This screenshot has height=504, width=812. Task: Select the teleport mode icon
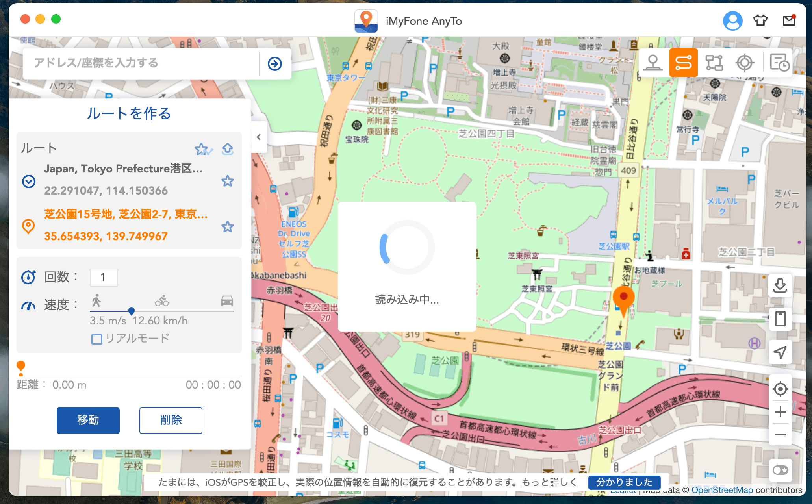point(653,63)
